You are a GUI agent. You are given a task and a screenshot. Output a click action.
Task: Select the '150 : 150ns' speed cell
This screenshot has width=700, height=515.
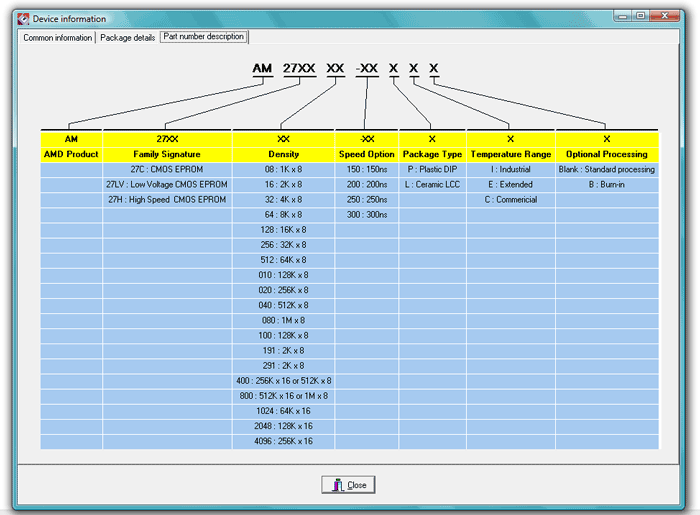(367, 170)
